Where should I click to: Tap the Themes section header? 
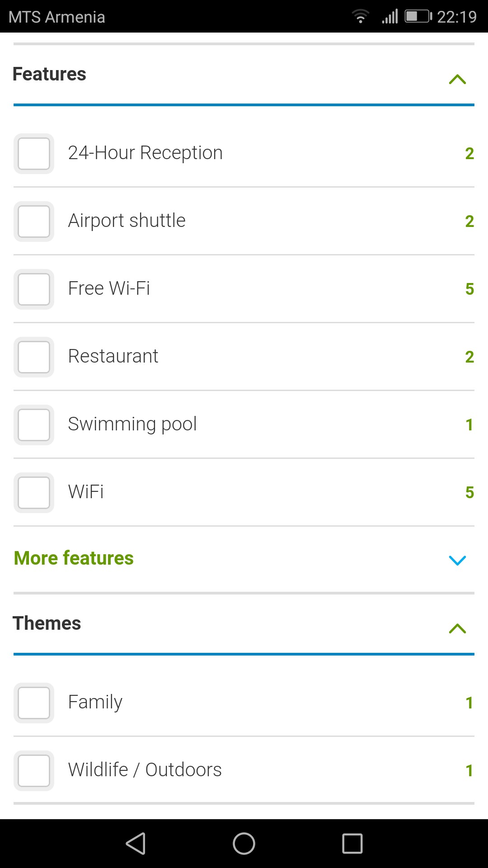pyautogui.click(x=47, y=623)
